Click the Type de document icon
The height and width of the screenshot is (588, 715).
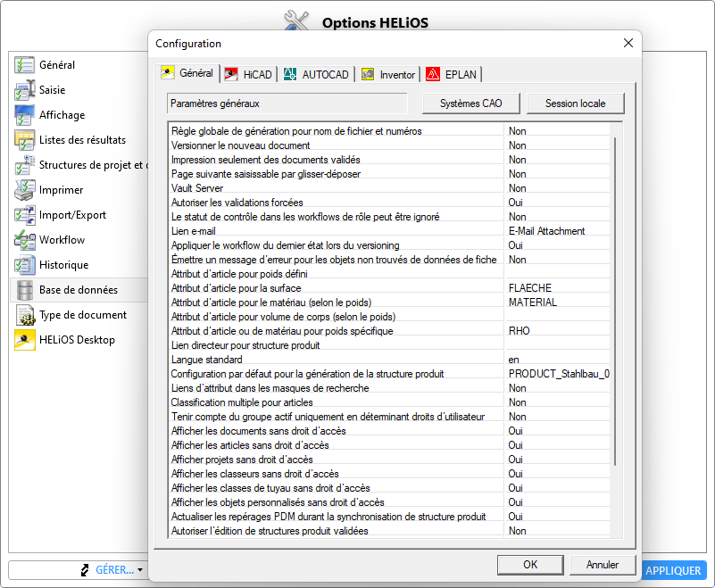[25, 315]
